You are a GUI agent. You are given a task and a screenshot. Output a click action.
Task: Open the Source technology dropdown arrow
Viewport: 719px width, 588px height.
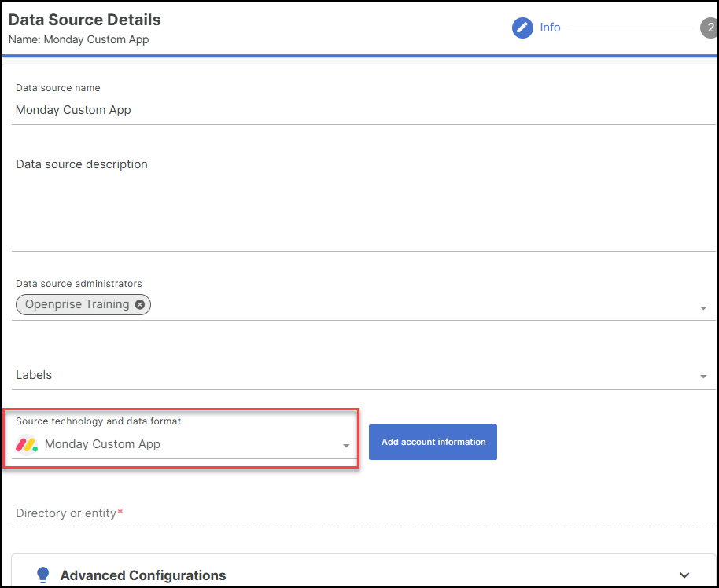pyautogui.click(x=346, y=447)
